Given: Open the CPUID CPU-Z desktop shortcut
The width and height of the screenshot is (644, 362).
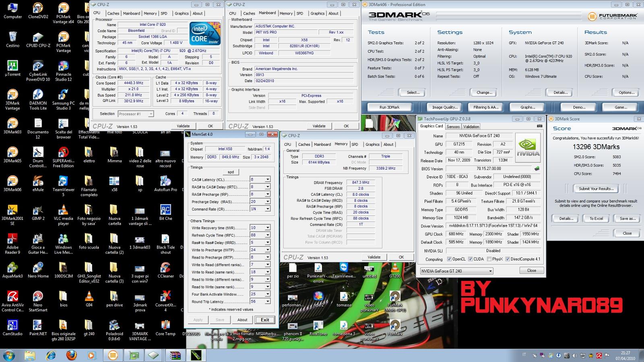Looking at the screenshot, I should (x=38, y=40).
